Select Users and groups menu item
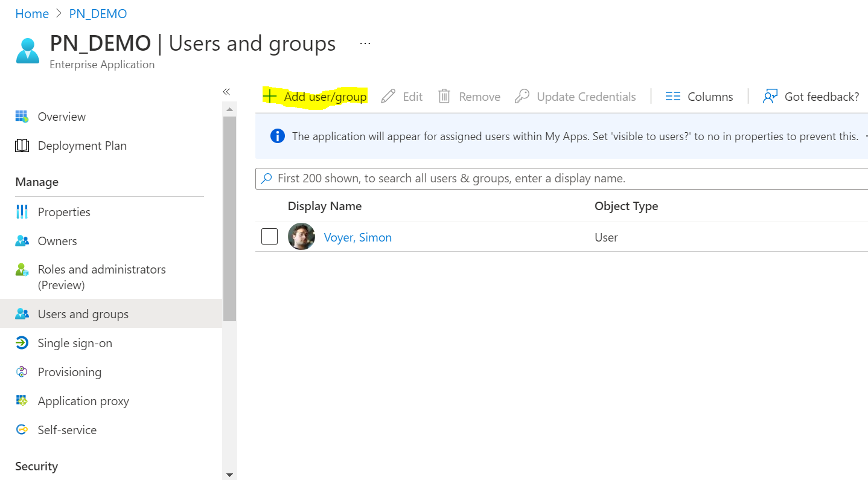This screenshot has height=480, width=868. (x=83, y=314)
